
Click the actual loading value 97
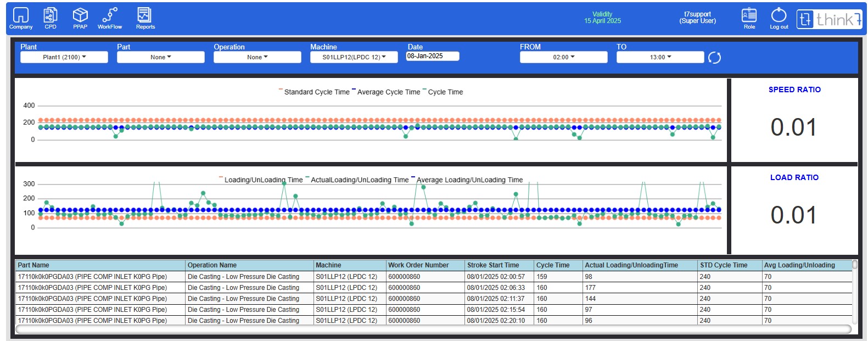(589, 310)
